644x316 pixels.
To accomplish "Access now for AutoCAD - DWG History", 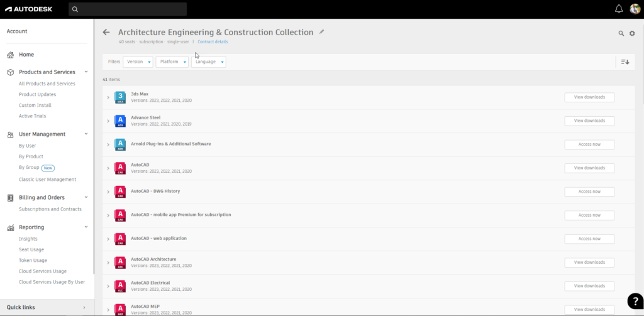I will point(589,192).
